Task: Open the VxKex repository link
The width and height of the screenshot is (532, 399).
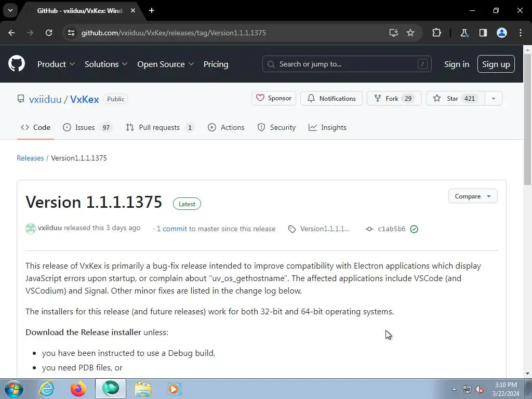Action: (x=85, y=99)
